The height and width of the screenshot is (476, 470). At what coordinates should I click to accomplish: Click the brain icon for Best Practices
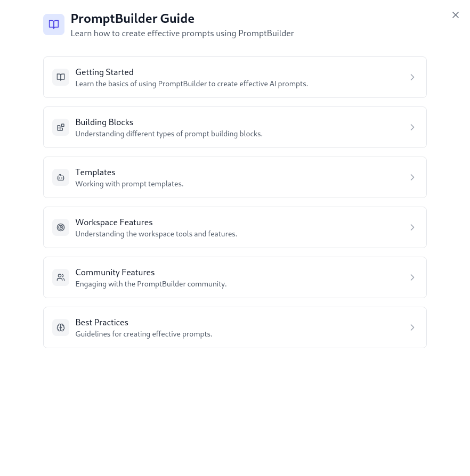click(61, 327)
